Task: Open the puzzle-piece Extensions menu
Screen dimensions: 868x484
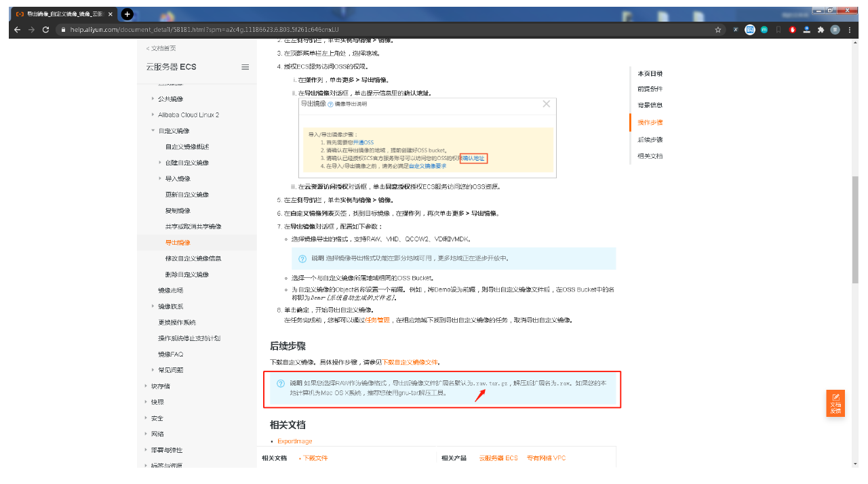Action: point(821,30)
